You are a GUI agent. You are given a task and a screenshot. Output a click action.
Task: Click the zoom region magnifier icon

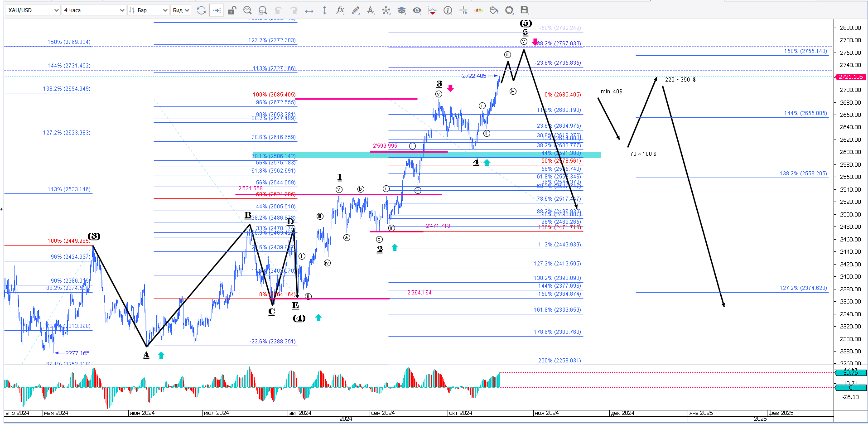click(263, 10)
